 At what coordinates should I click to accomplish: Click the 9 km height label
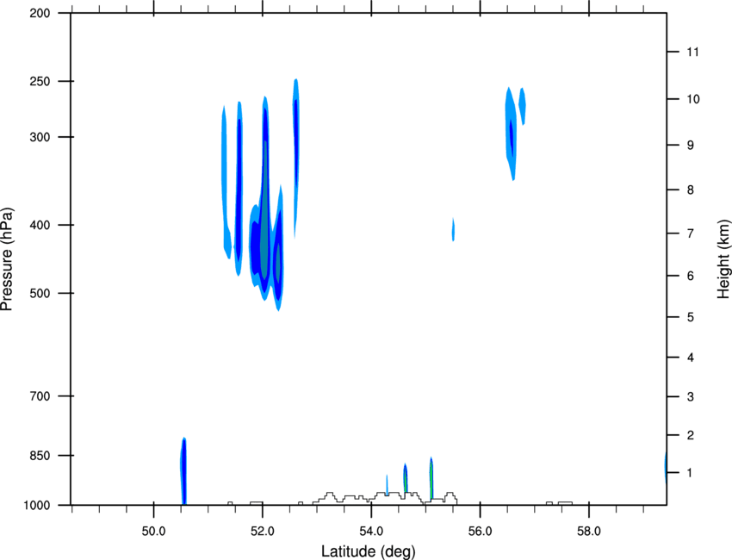(x=691, y=146)
